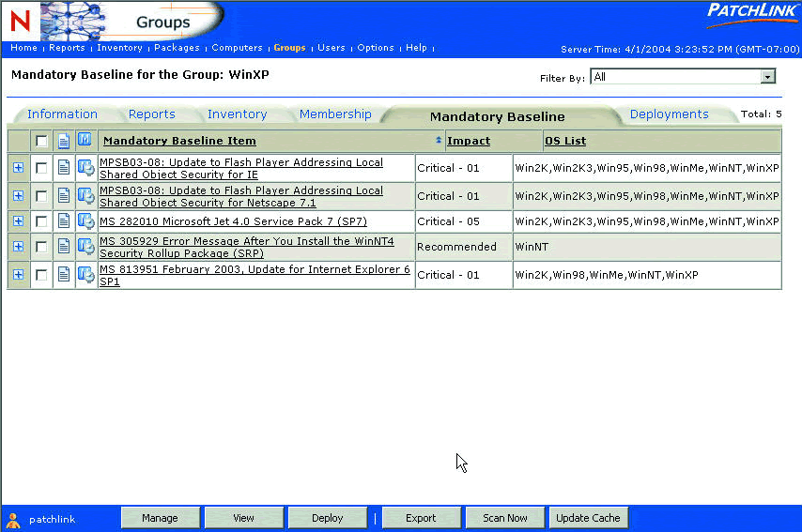
Task: Open document icon for MS 305929 row
Action: [64, 247]
